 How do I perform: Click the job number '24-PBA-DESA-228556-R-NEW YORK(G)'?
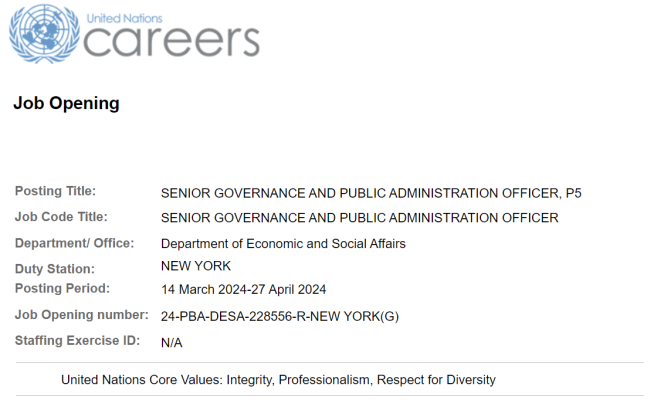point(280,317)
